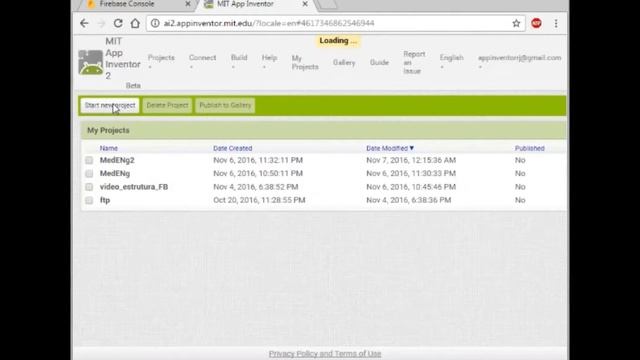Open the Gallery menu item
This screenshot has height=360, width=640.
pos(344,62)
